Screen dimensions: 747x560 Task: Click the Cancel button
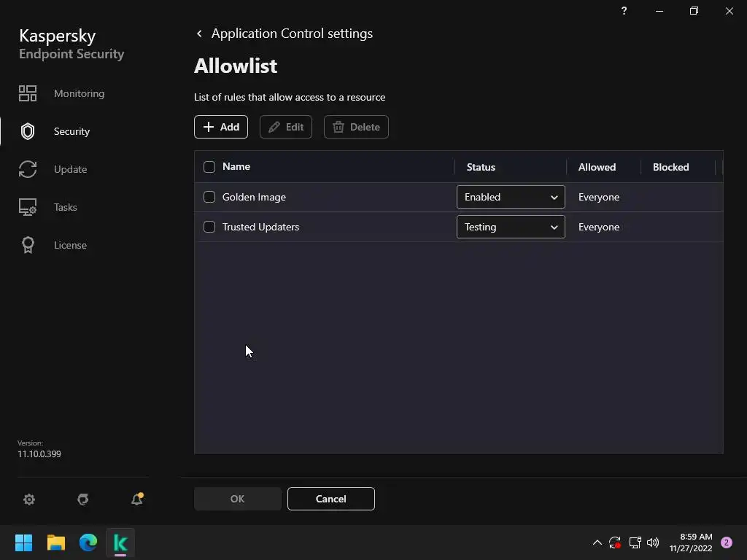[331, 499]
